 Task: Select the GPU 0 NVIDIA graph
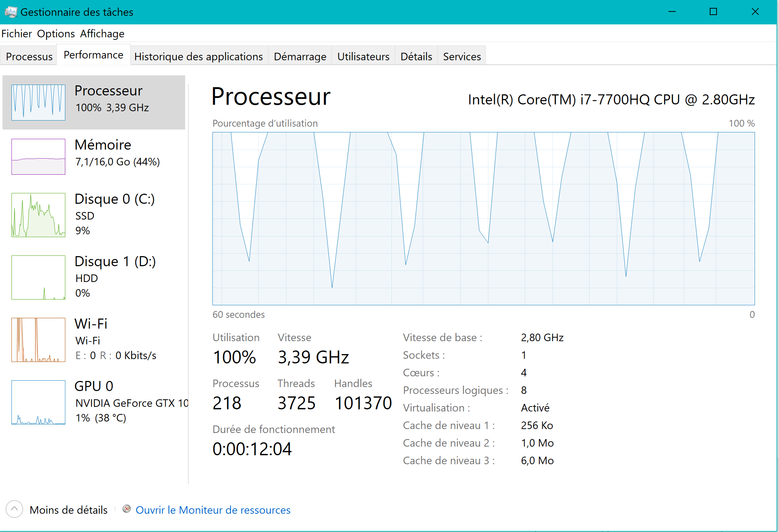(38, 402)
